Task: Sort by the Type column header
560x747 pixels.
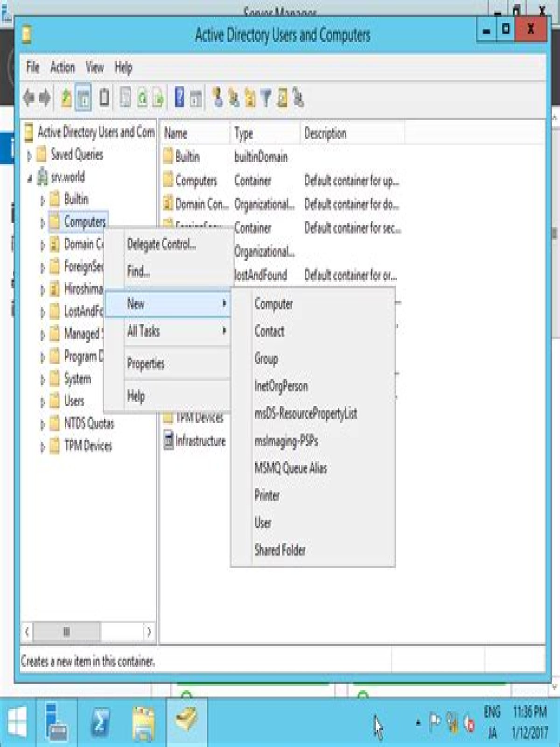Action: click(x=265, y=134)
